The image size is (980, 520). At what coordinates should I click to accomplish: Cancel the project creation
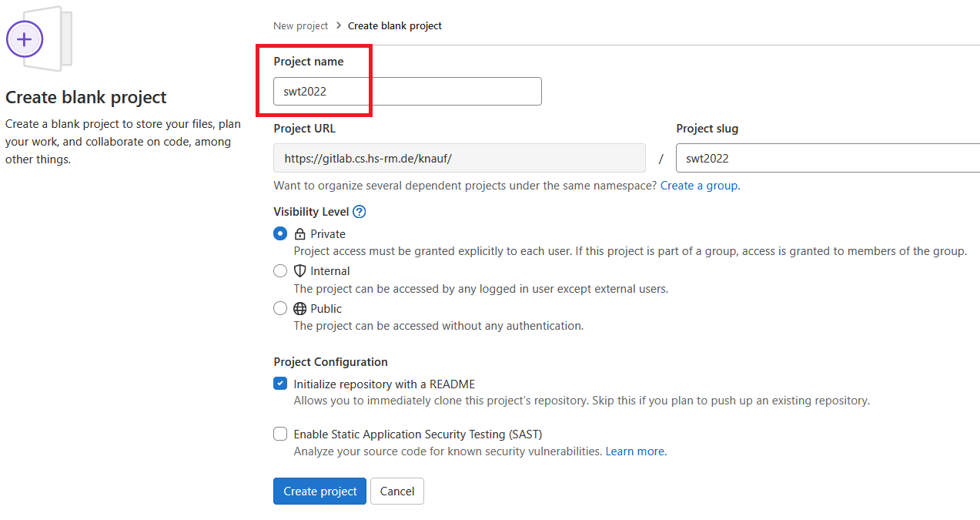397,491
